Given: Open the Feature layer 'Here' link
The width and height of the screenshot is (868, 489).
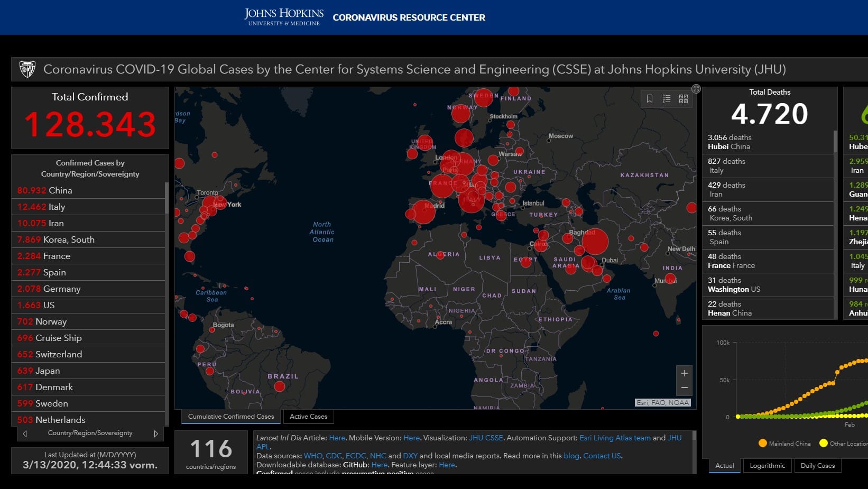Looking at the screenshot, I should 447,465.
